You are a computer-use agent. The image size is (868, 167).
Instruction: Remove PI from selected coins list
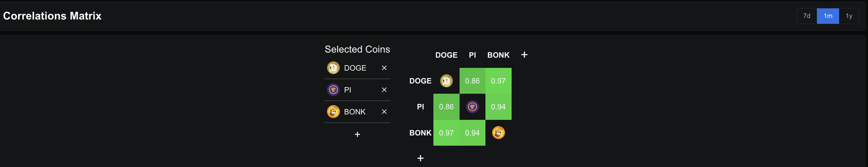[384, 90]
